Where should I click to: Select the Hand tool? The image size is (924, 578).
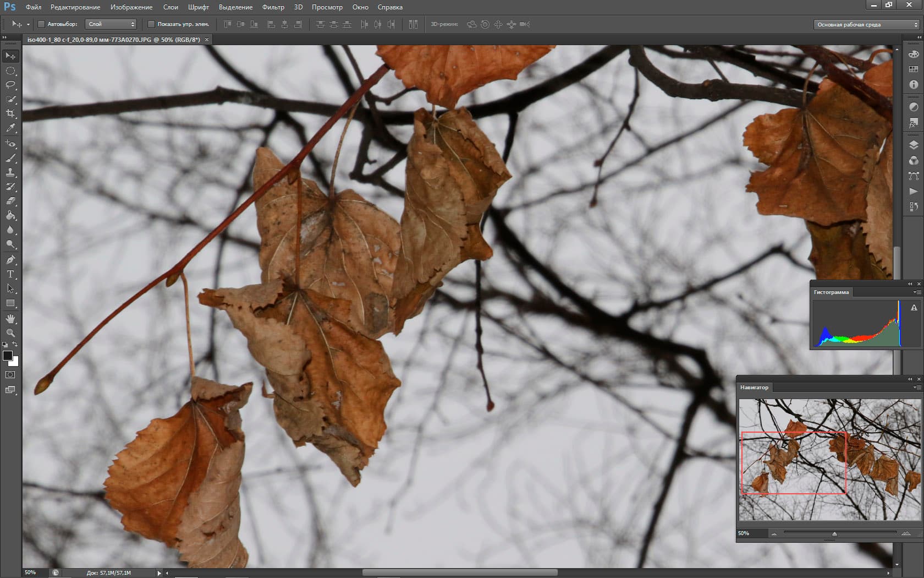click(x=10, y=319)
